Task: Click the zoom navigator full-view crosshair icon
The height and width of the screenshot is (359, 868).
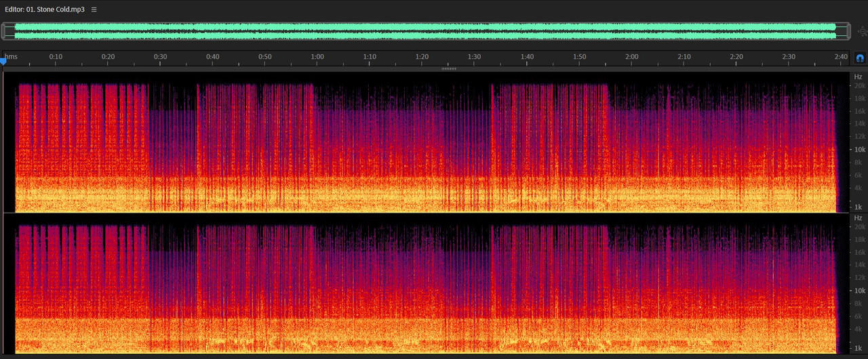Action: (862, 31)
